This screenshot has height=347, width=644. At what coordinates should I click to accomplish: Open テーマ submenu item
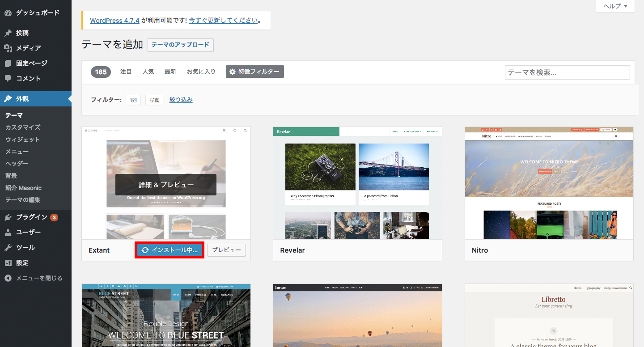(14, 115)
